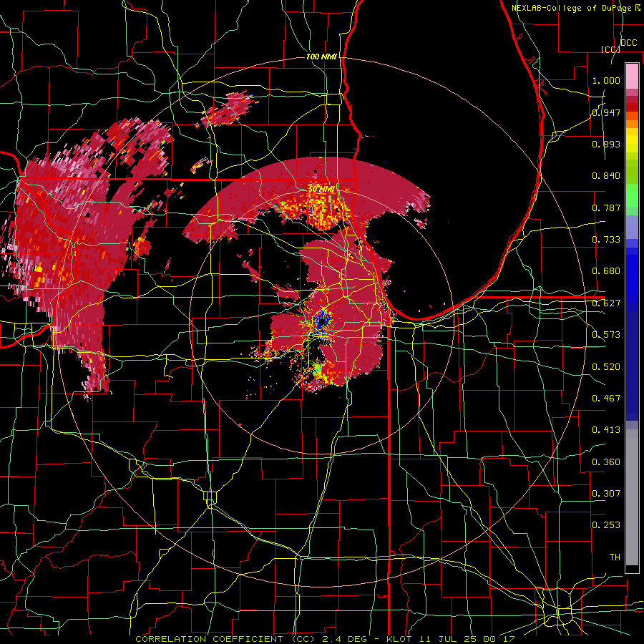The width and height of the screenshot is (644, 644).
Task: Click the 100 NMI range ring label
Action: pyautogui.click(x=321, y=57)
